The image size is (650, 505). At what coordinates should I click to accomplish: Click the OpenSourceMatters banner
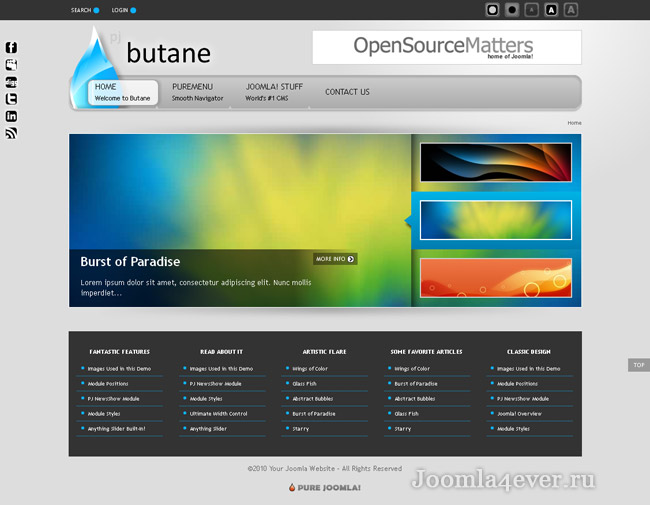click(x=447, y=47)
